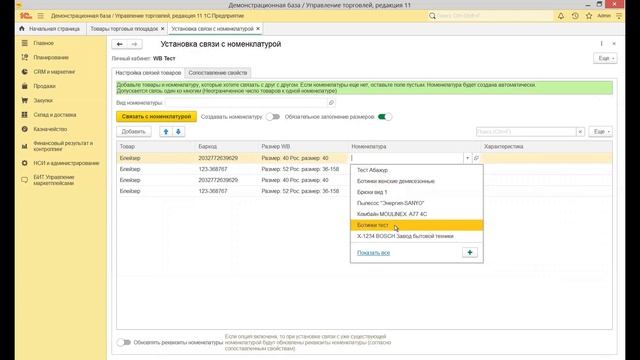Open the main hamburger menu icon
The image size is (640, 360).
tap(40, 16)
